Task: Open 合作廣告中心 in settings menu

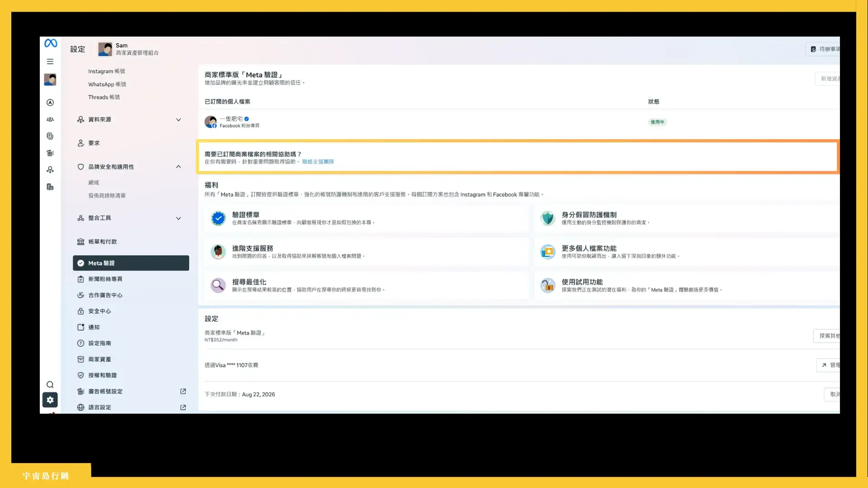Action: point(105,295)
